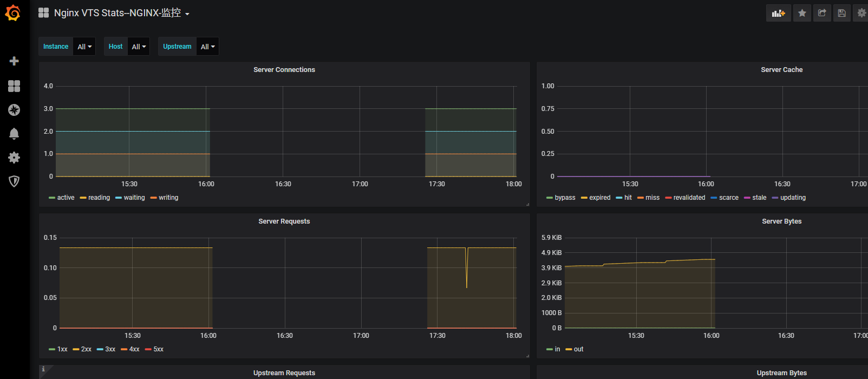The width and height of the screenshot is (868, 379).
Task: Open the Dashboards icon in sidebar
Action: [14, 86]
